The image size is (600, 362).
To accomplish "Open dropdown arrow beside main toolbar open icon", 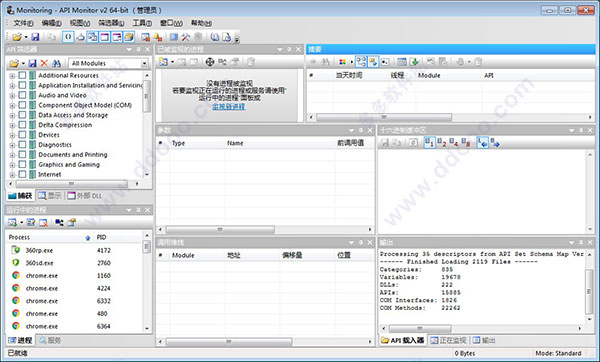I will [26, 37].
